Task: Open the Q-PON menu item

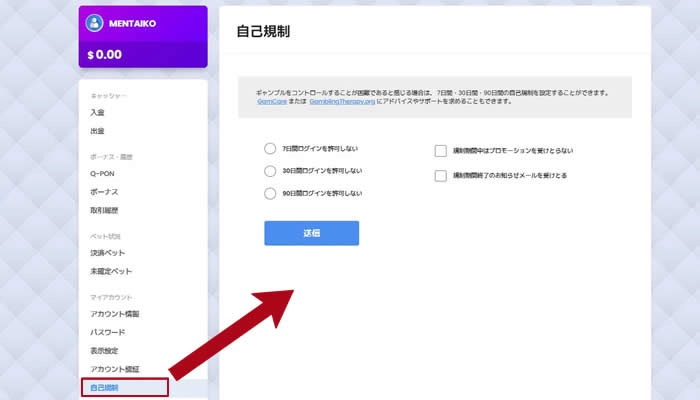Action: click(x=101, y=174)
